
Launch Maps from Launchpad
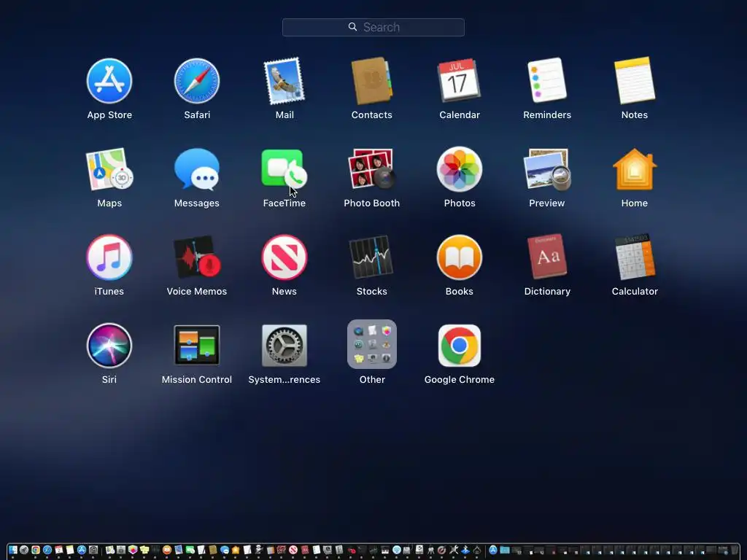coord(109,169)
